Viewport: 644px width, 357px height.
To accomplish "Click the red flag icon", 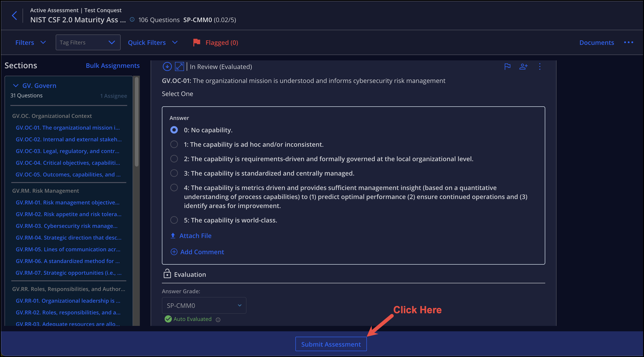I will point(197,42).
